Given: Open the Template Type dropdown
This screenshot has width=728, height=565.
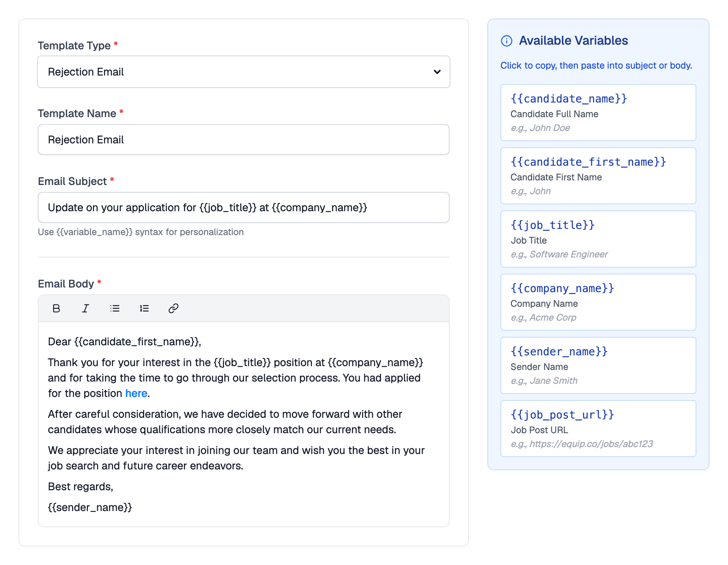Looking at the screenshot, I should [x=244, y=72].
